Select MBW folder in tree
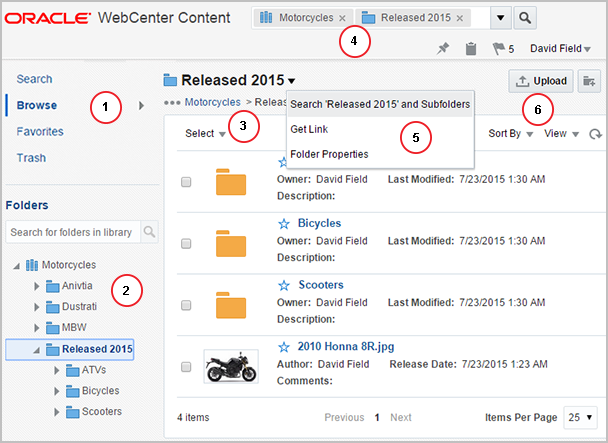 74,328
